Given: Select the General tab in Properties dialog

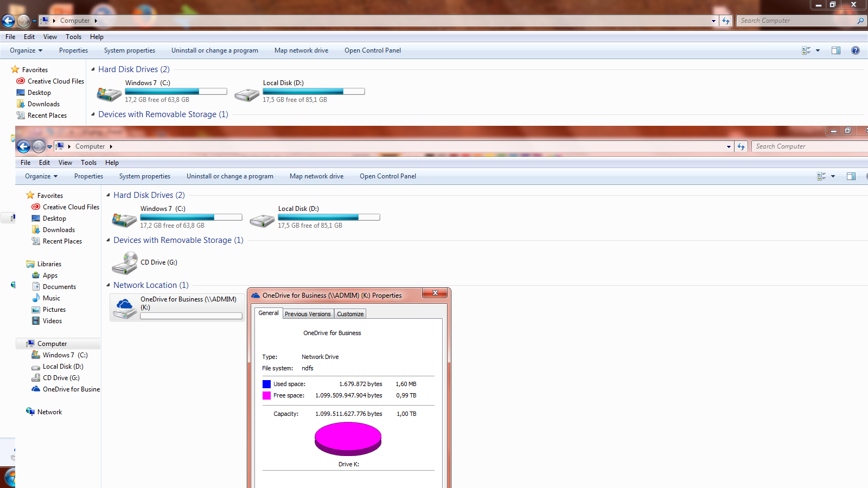Looking at the screenshot, I should click(269, 313).
